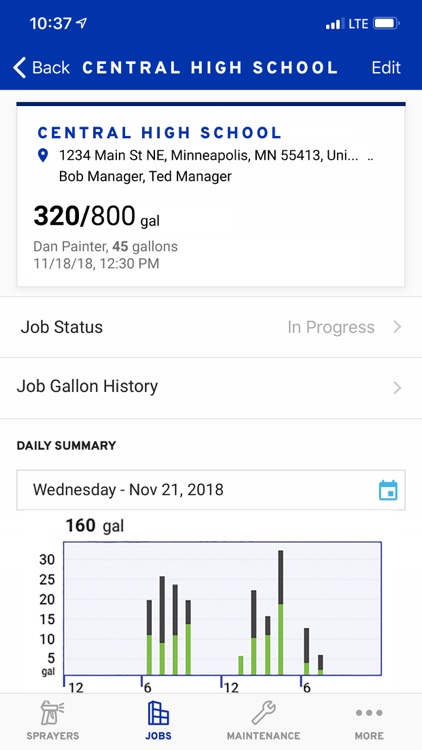Tap the battery indicator in status bar
This screenshot has height=750, width=422.
pos(387,23)
